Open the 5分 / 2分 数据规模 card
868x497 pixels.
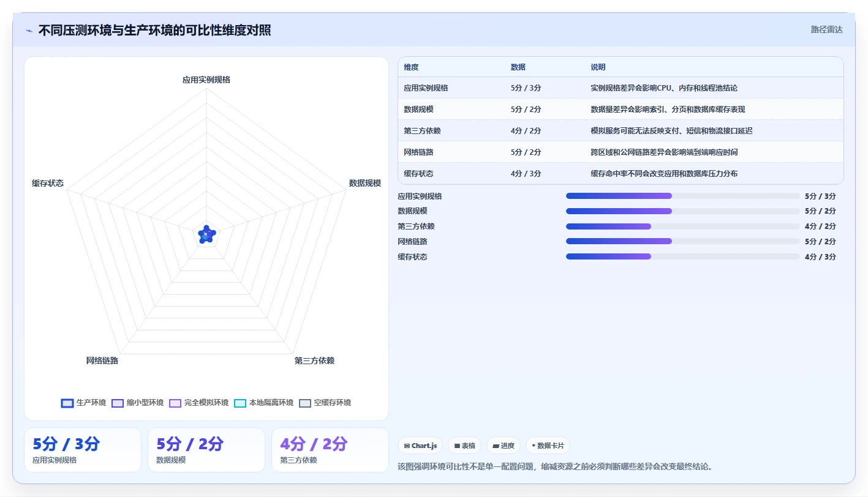pos(206,450)
